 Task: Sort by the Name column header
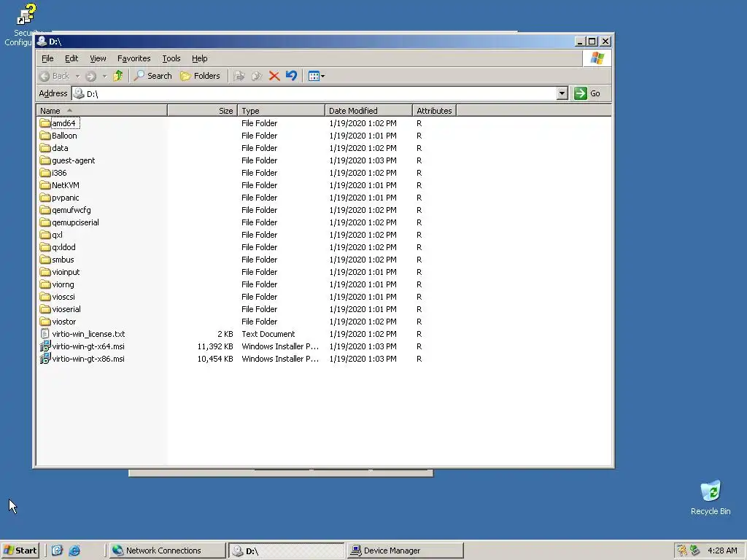[x=102, y=111]
